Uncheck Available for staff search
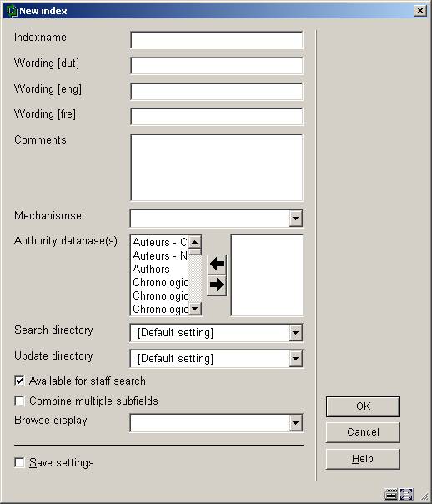The width and height of the screenshot is (432, 504). [19, 381]
